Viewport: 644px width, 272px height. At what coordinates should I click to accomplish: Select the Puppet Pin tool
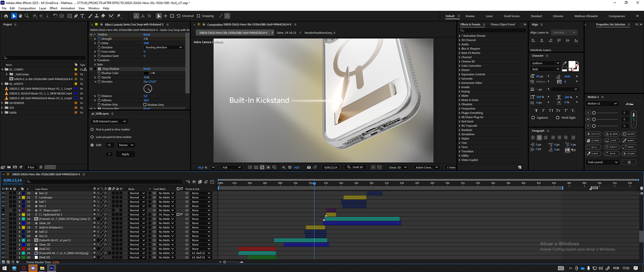[x=119, y=16]
